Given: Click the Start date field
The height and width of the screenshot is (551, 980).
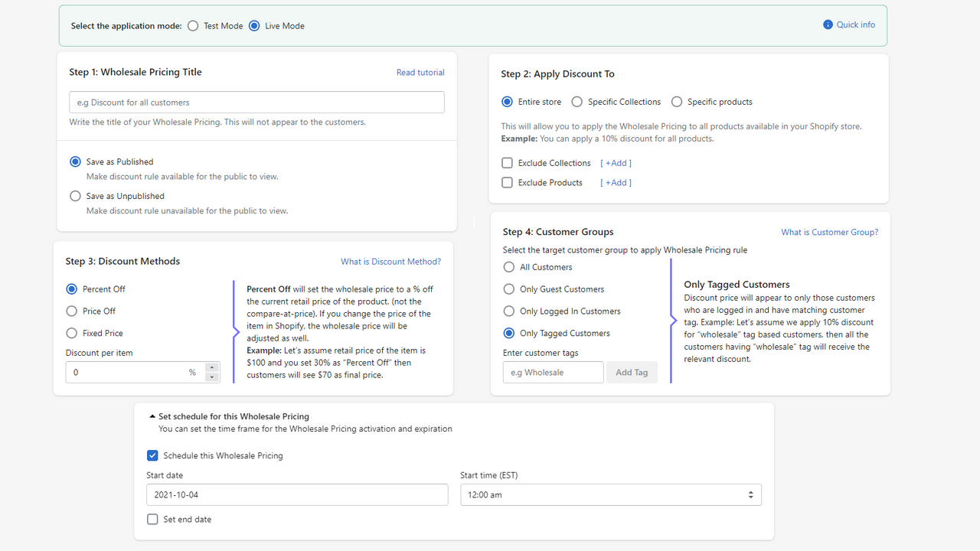Looking at the screenshot, I should click(x=297, y=494).
